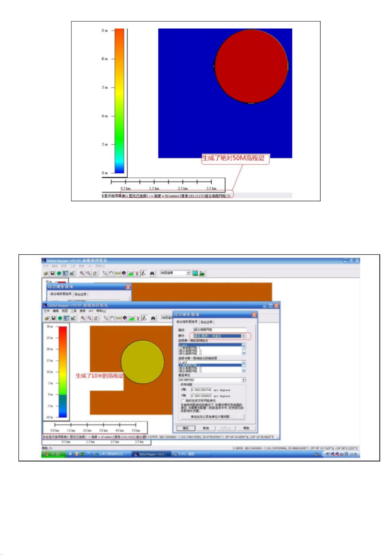This screenshot has height=555, width=392.
Task: Click the 描述 description field in the front dialog
Action: [x=220, y=330]
